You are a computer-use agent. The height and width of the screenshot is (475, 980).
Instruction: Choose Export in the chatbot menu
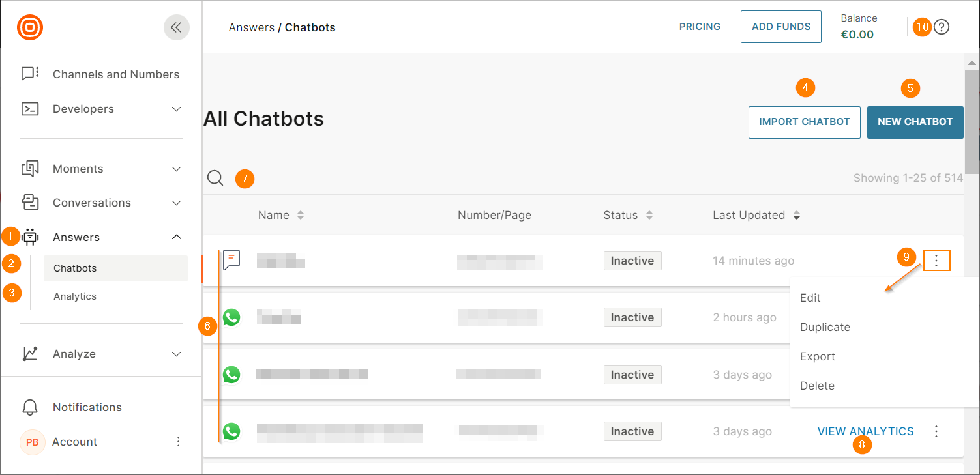click(x=818, y=356)
